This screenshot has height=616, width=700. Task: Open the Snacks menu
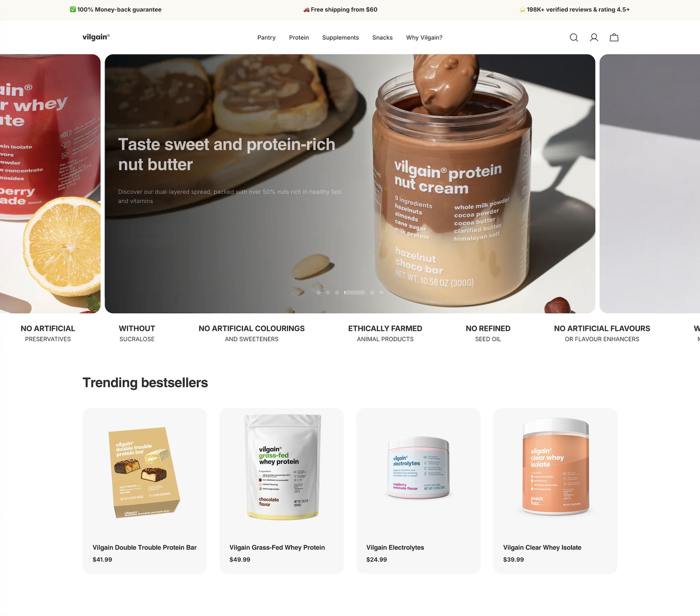(382, 38)
